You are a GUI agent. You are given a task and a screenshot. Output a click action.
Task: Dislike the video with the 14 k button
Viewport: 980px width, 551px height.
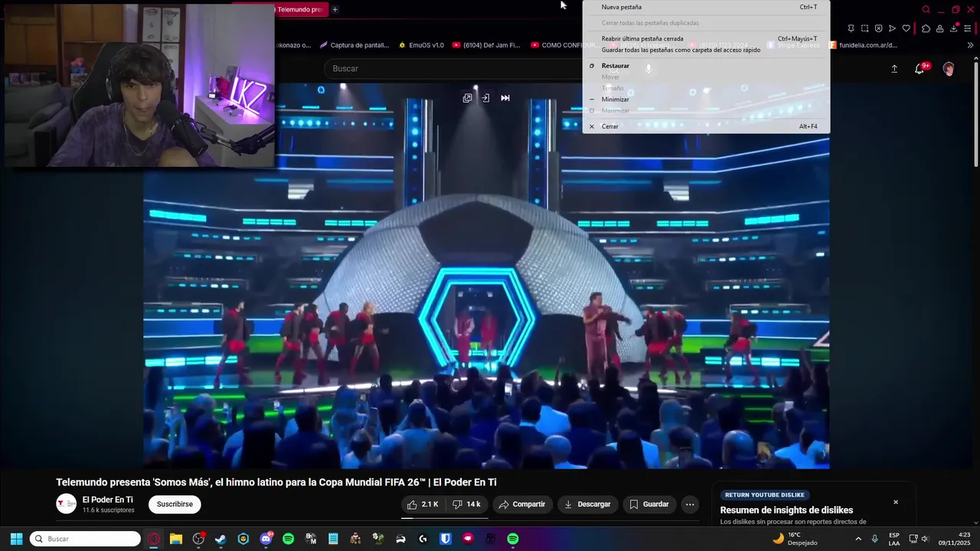coord(466,504)
